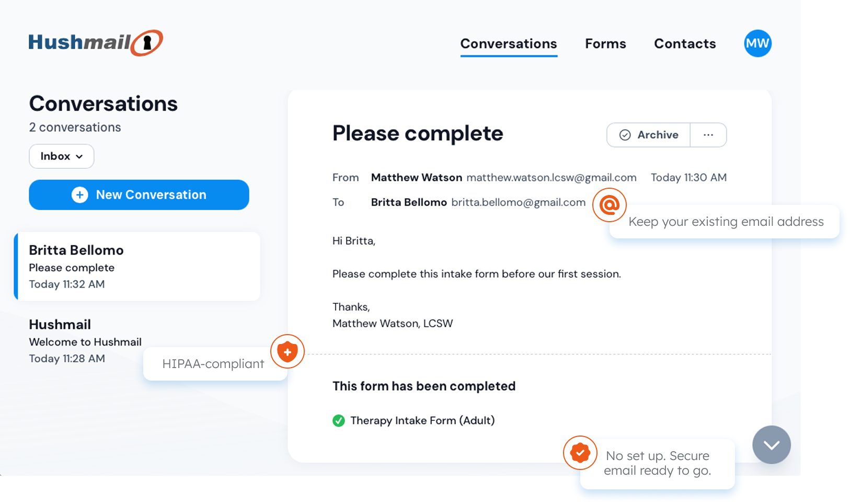Click "This form has been completed" text
850x504 pixels.
(x=424, y=386)
